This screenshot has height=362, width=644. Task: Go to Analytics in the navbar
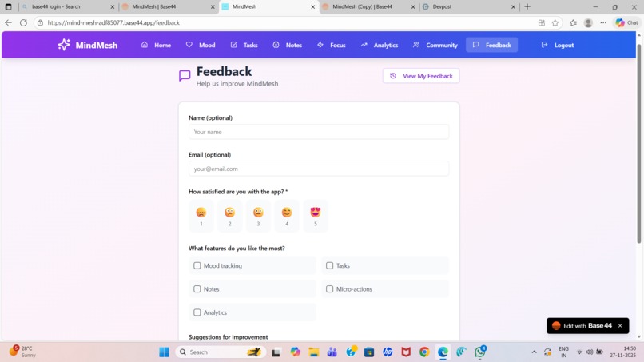coord(380,45)
